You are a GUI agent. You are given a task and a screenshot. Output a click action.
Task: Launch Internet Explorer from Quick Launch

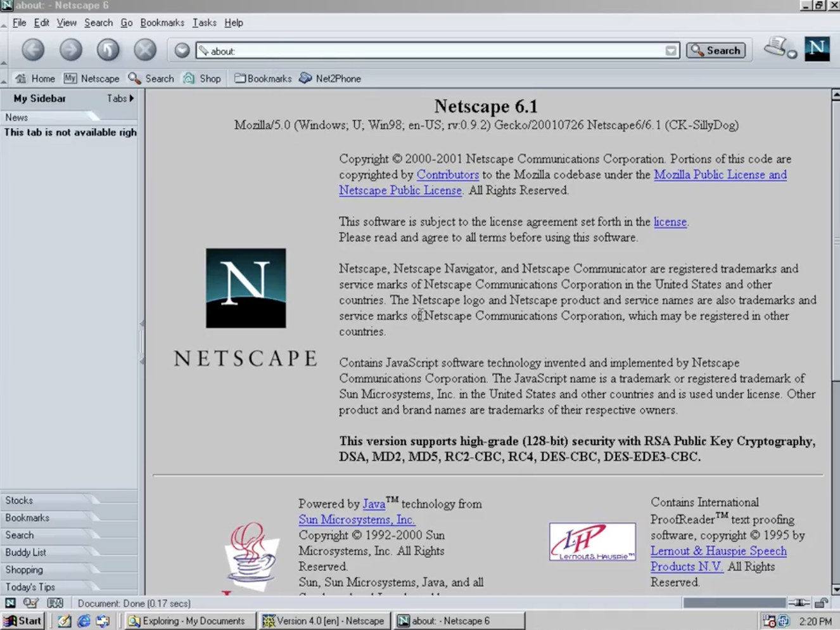(x=84, y=621)
